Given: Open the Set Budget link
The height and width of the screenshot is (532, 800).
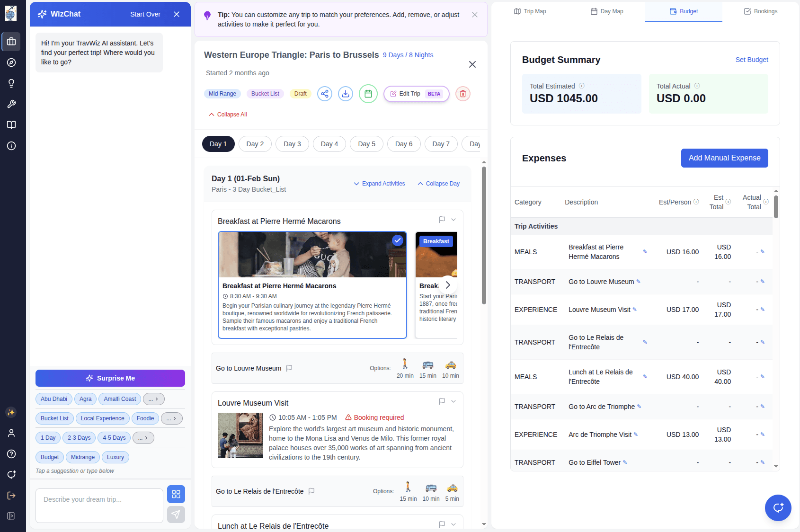Looking at the screenshot, I should pyautogui.click(x=751, y=60).
